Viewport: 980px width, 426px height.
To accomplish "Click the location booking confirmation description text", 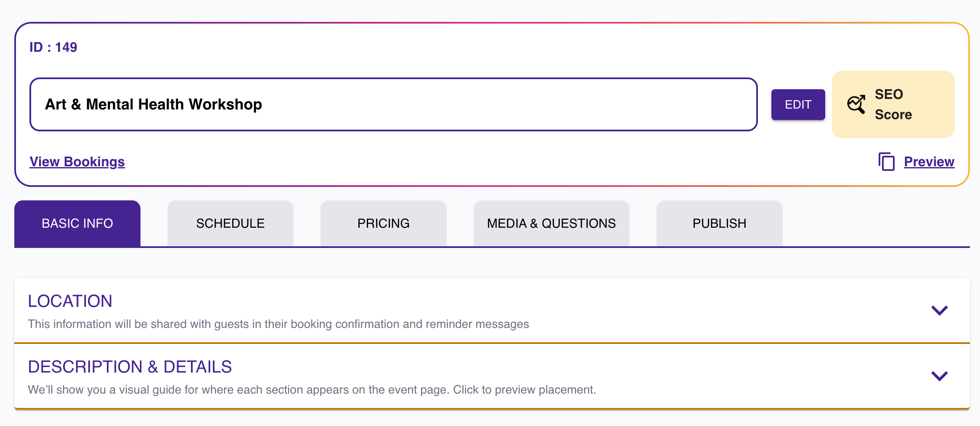I will tap(278, 324).
